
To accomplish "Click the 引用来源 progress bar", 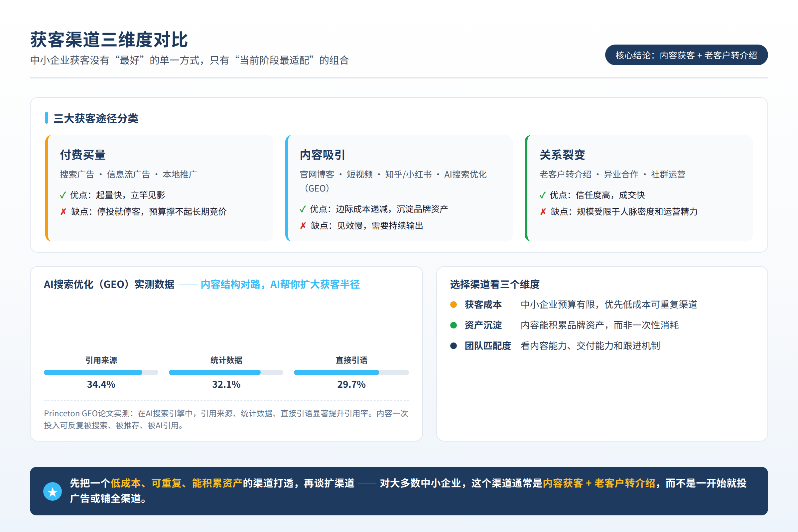I will 101,372.
